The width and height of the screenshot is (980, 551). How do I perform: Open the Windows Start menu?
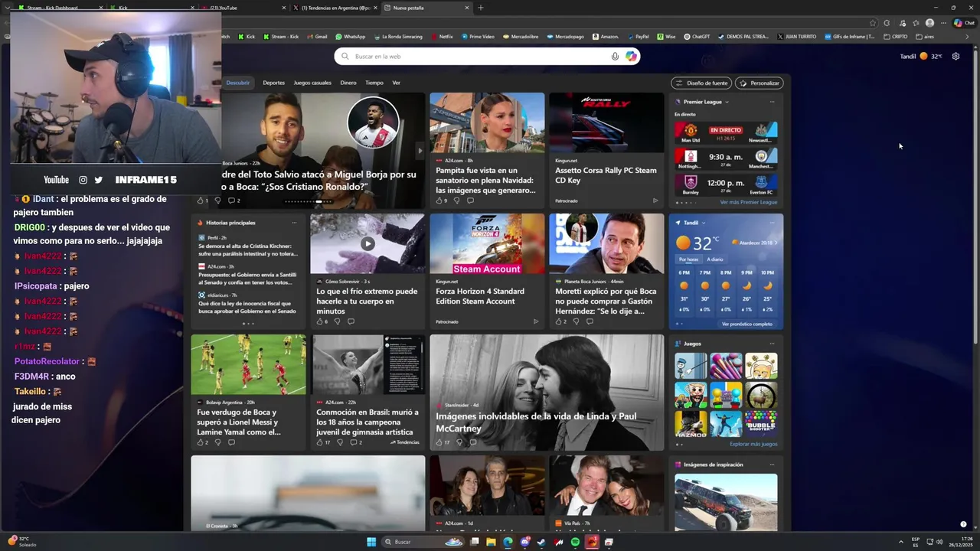pyautogui.click(x=371, y=542)
